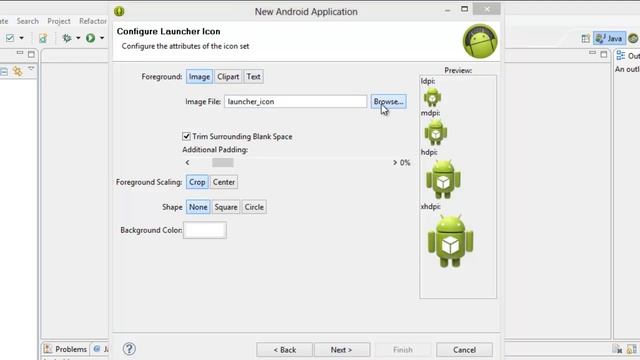Set icon shape to Square
The width and height of the screenshot is (640, 360).
(226, 207)
